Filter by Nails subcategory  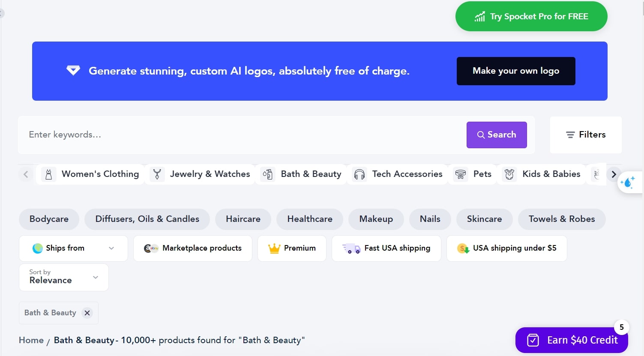[430, 219]
